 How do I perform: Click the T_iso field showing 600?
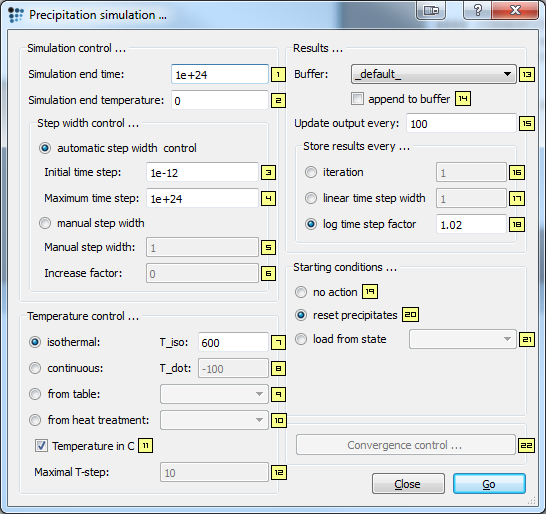pos(233,342)
